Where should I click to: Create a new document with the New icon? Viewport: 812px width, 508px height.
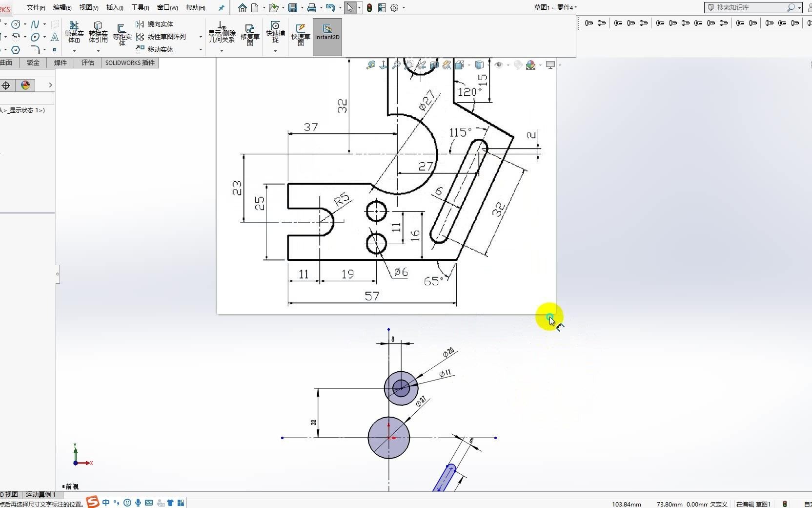point(255,8)
